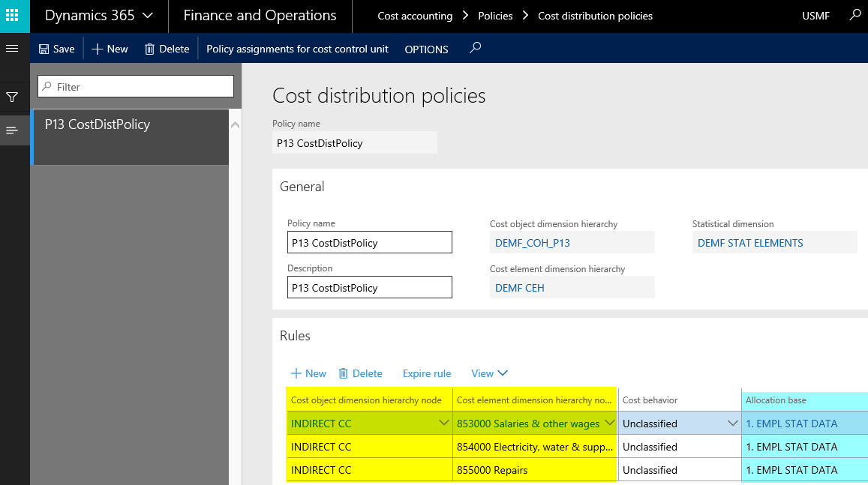Image resolution: width=868 pixels, height=485 pixels.
Task: Delete the policy from the action bar
Action: (167, 49)
